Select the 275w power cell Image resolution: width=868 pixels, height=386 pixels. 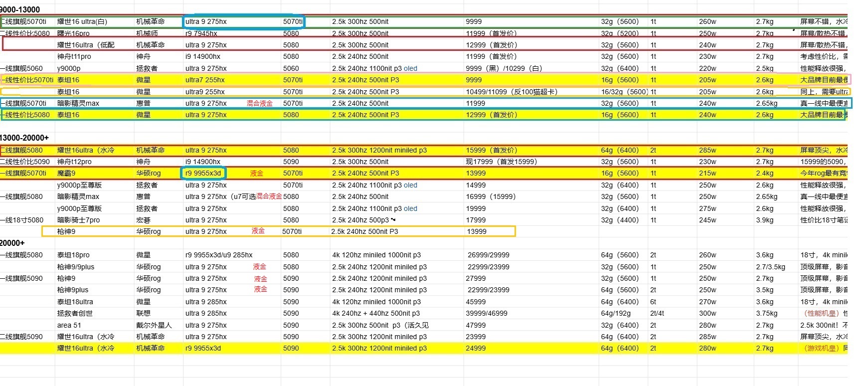pyautogui.click(x=707, y=208)
